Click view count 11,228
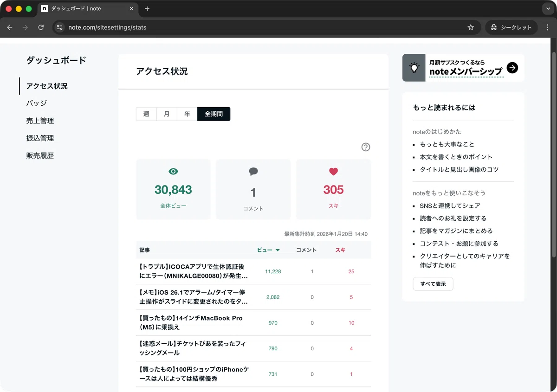The image size is (557, 392). point(273,271)
